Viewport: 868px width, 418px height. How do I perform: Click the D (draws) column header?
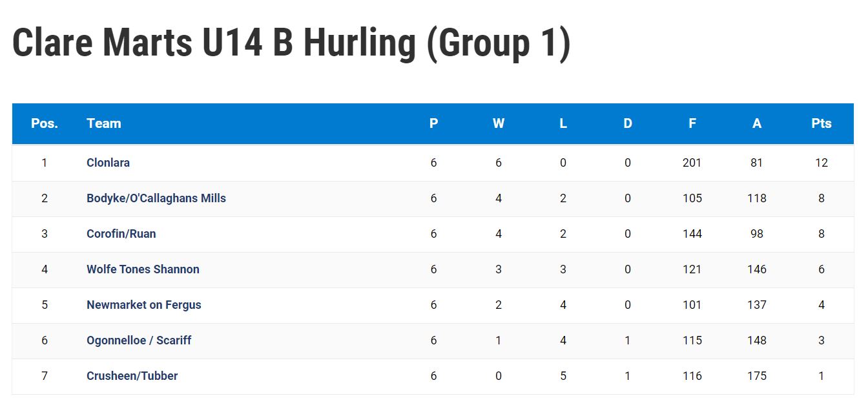click(x=628, y=123)
